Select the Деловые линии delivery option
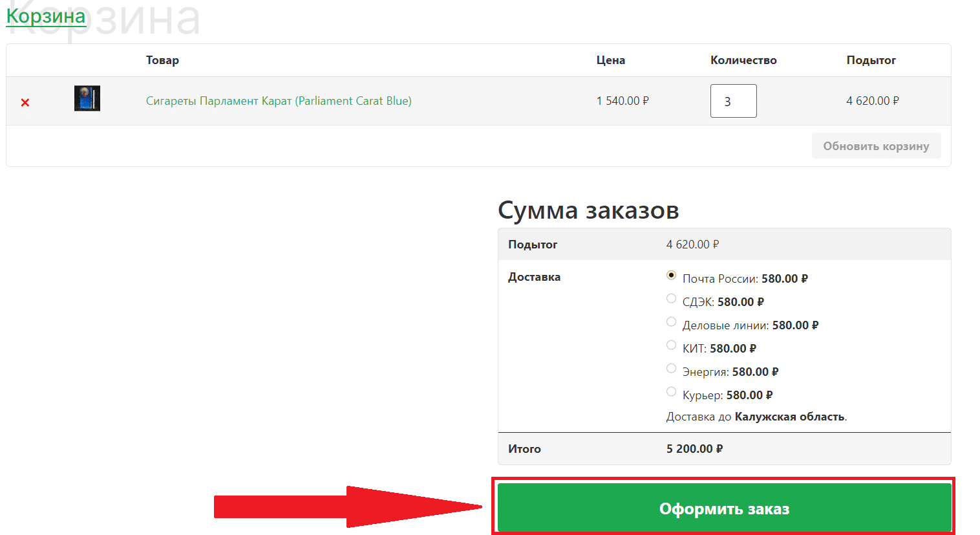The width and height of the screenshot is (980, 535). click(671, 322)
